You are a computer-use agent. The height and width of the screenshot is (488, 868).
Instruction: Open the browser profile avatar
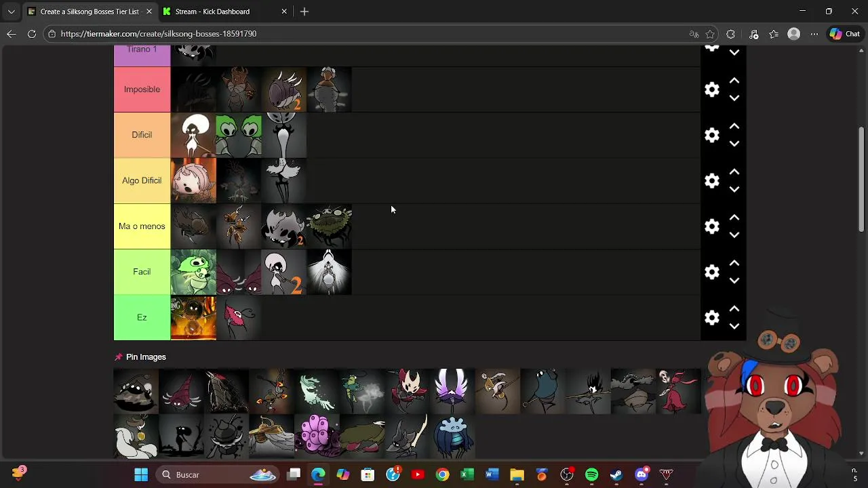coord(794,34)
